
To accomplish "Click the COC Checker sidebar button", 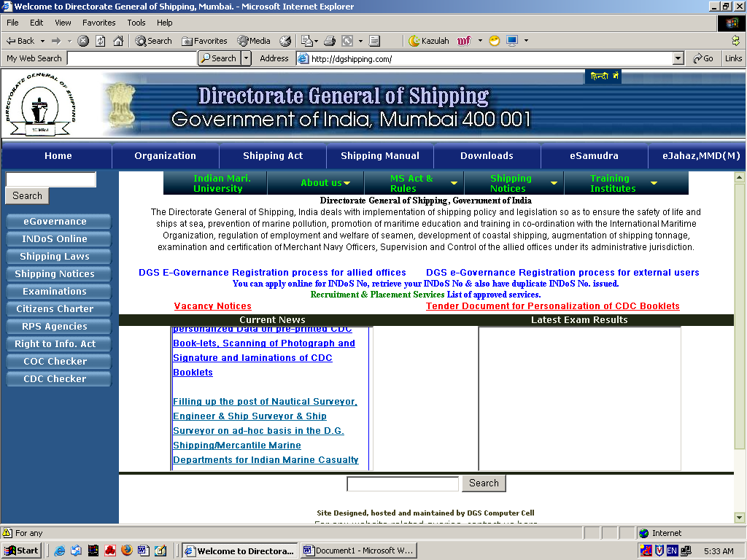I will [x=58, y=362].
